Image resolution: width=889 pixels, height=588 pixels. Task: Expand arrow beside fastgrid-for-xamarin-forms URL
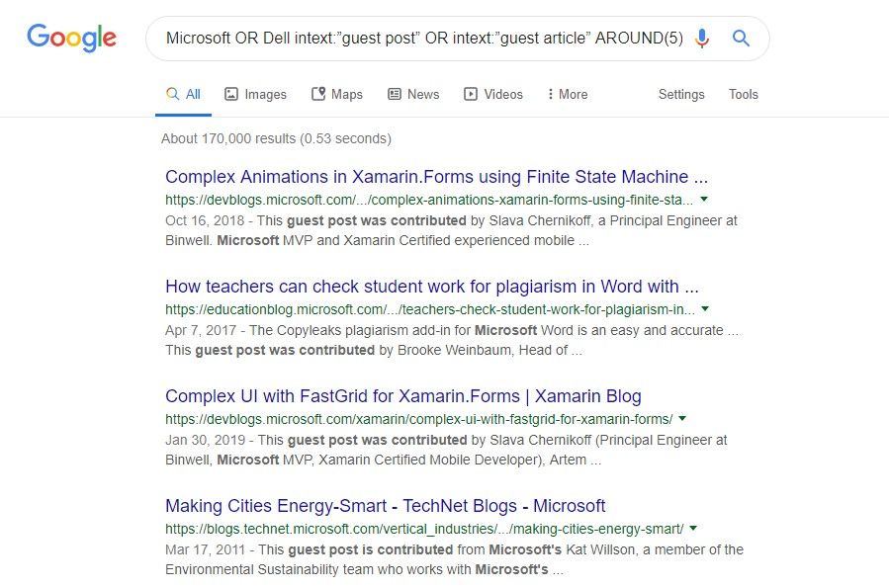coord(682,419)
